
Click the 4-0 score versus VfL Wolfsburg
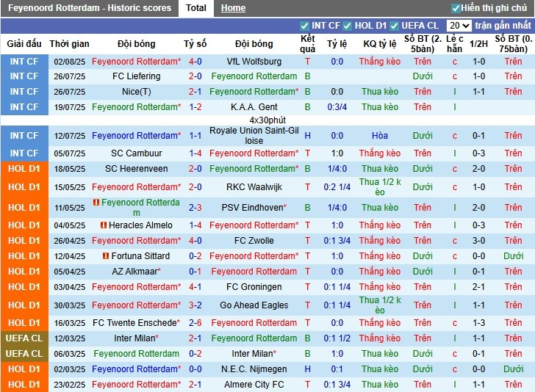click(195, 62)
